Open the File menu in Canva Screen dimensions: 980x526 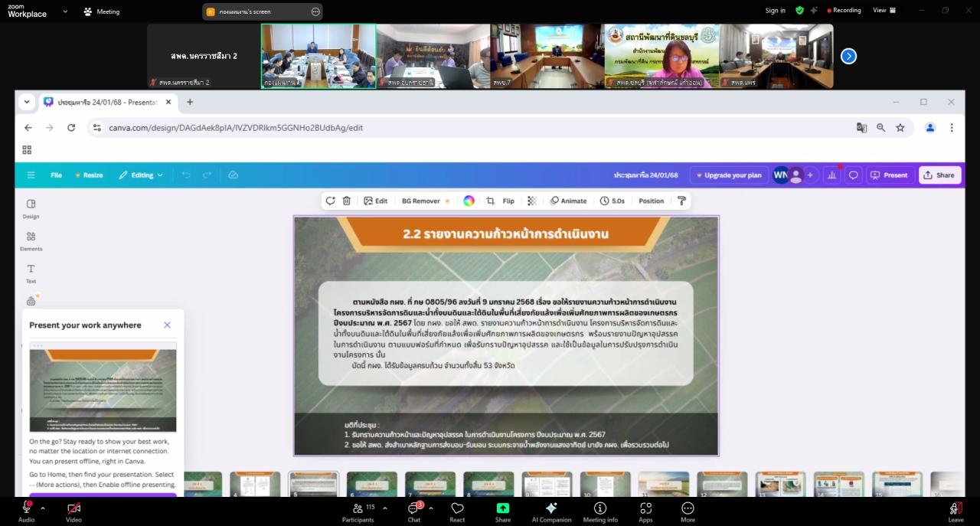coord(56,175)
